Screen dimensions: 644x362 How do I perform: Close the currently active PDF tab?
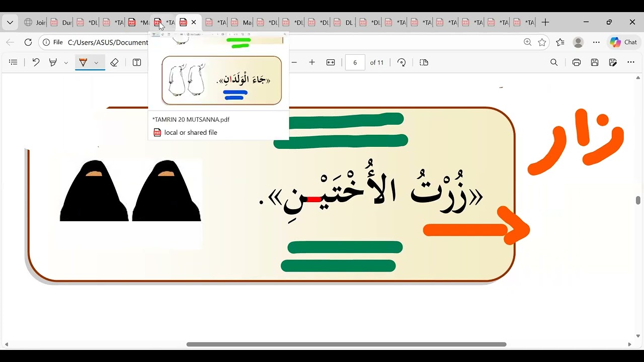click(x=194, y=23)
